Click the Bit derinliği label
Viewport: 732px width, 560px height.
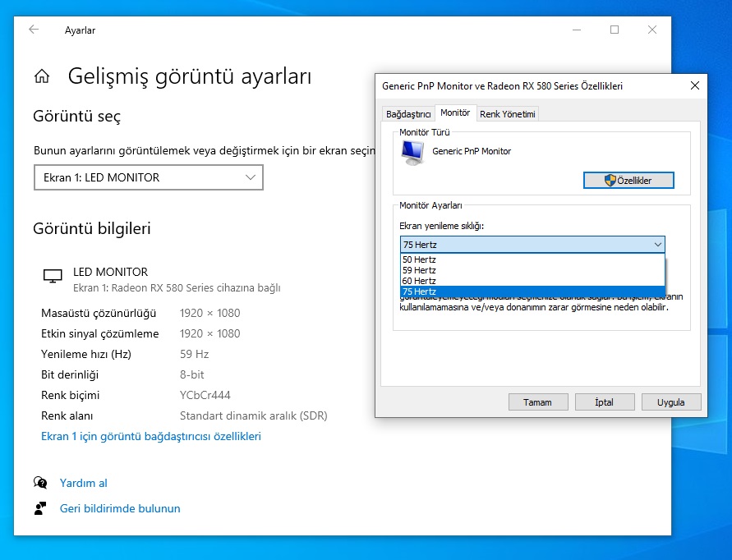[x=70, y=374]
